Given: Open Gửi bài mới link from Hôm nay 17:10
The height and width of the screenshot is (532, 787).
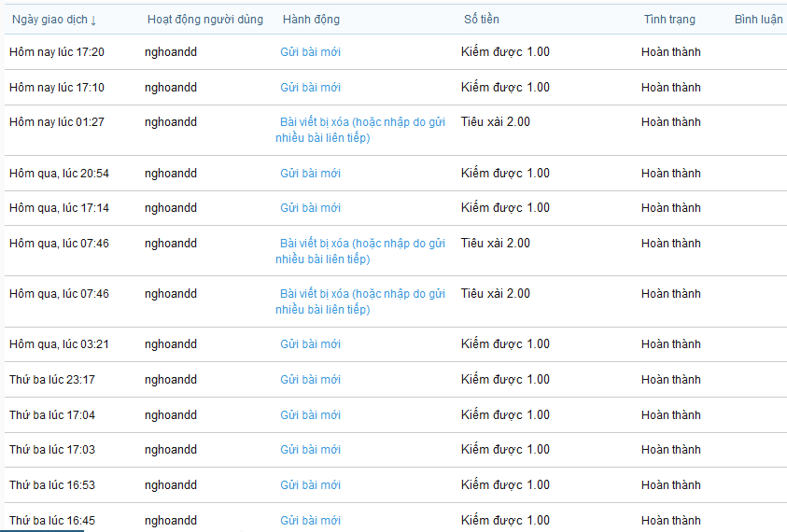Looking at the screenshot, I should pos(310,88).
